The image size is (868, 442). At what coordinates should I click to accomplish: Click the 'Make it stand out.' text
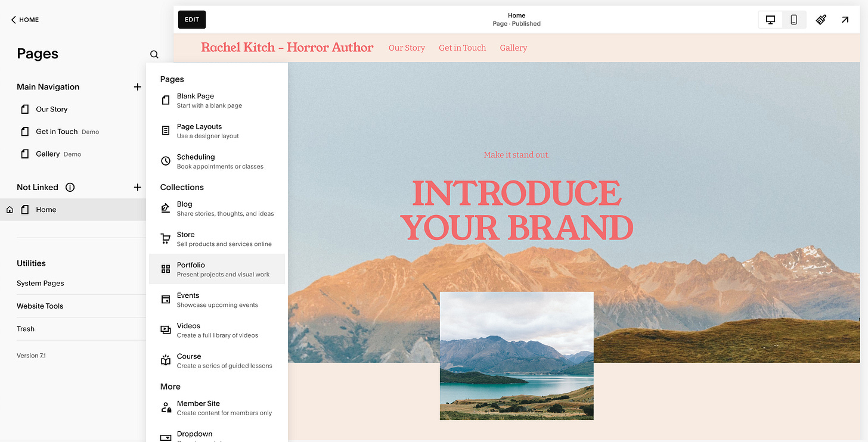(517, 155)
